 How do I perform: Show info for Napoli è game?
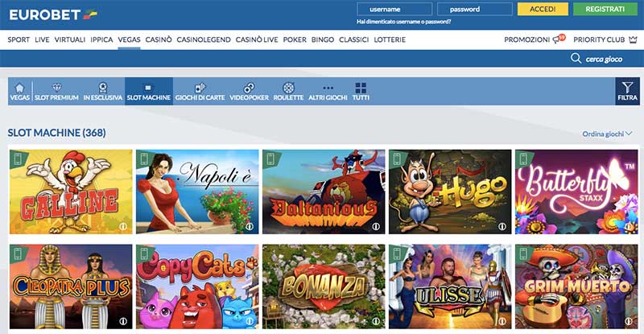pos(249,226)
